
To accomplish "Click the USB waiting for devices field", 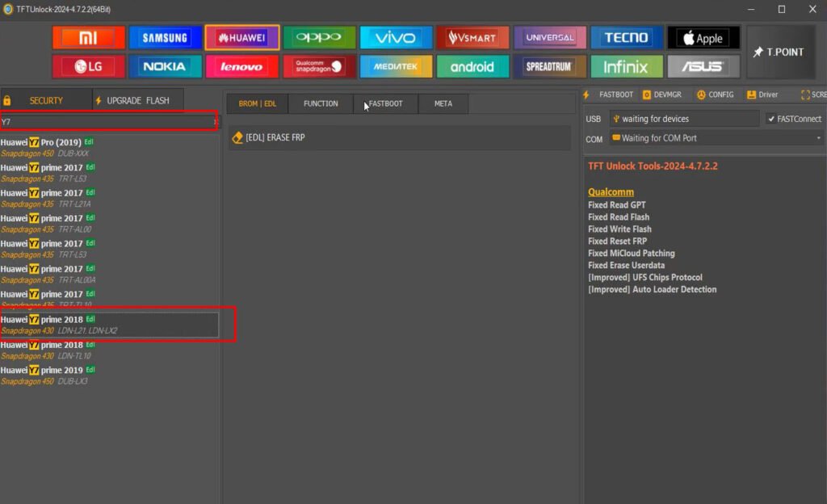I will point(685,119).
